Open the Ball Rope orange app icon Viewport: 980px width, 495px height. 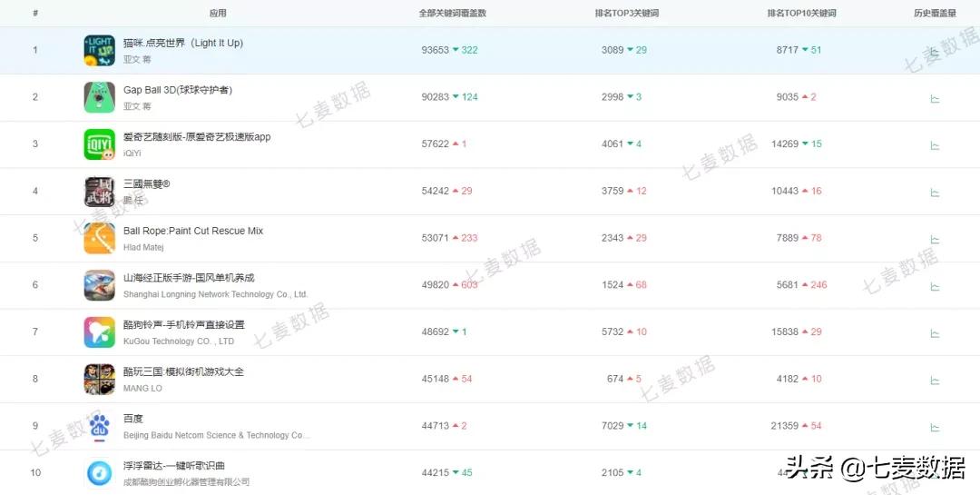pos(100,239)
